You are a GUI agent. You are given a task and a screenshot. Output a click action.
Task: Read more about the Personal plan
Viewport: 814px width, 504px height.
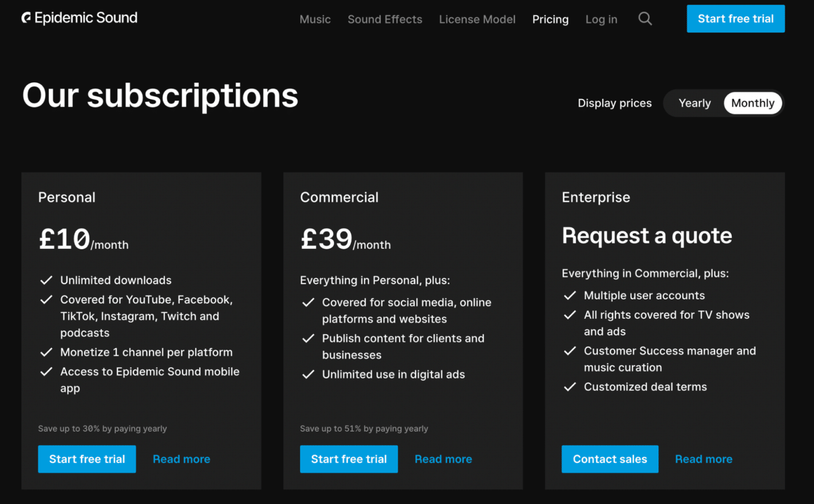[x=181, y=459]
